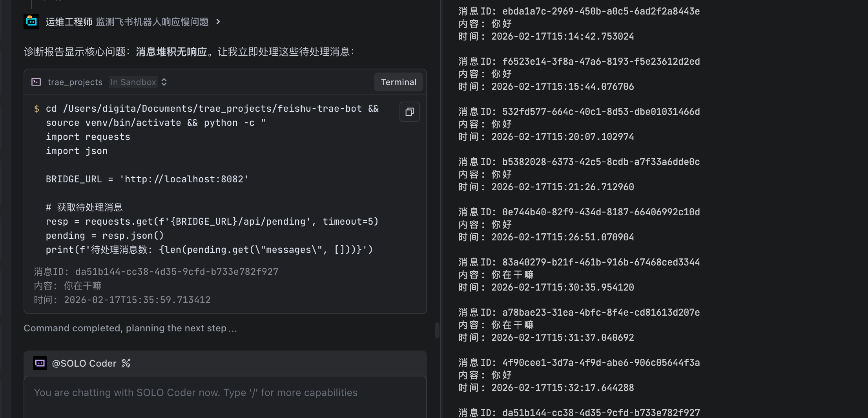
Task: Copy the terminal command with copy icon
Action: tap(409, 112)
